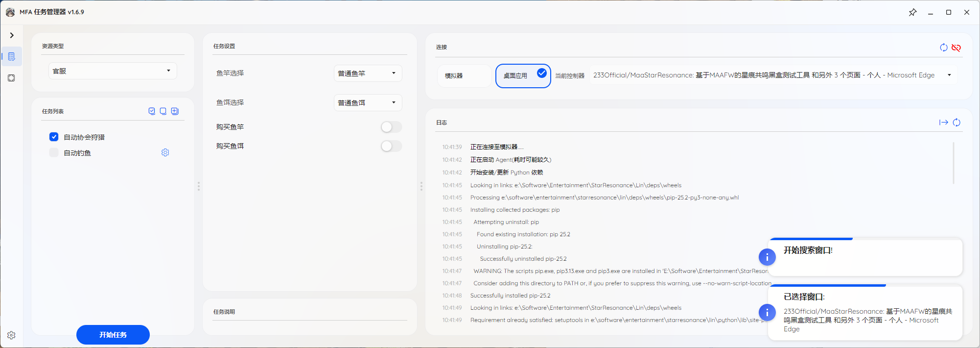Viewport: 980px width, 348px height.
Task: Open the 资源类型 官服 dropdown
Action: tap(113, 71)
